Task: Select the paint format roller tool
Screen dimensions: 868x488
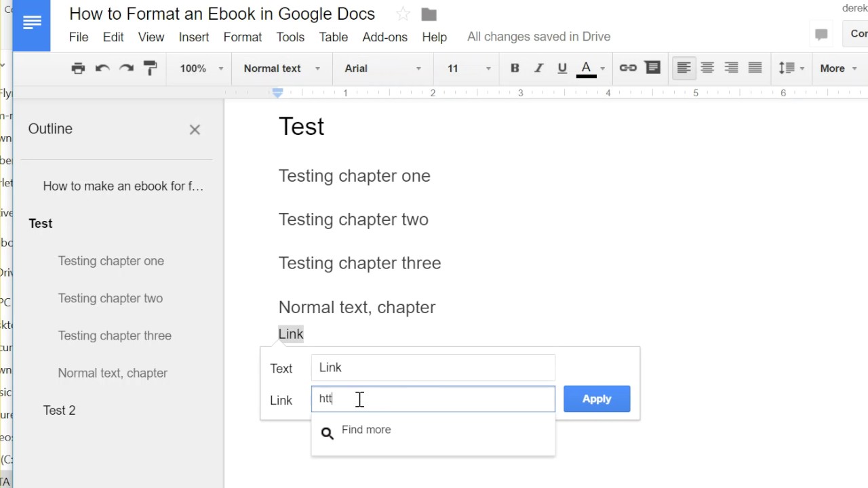Action: click(x=151, y=68)
